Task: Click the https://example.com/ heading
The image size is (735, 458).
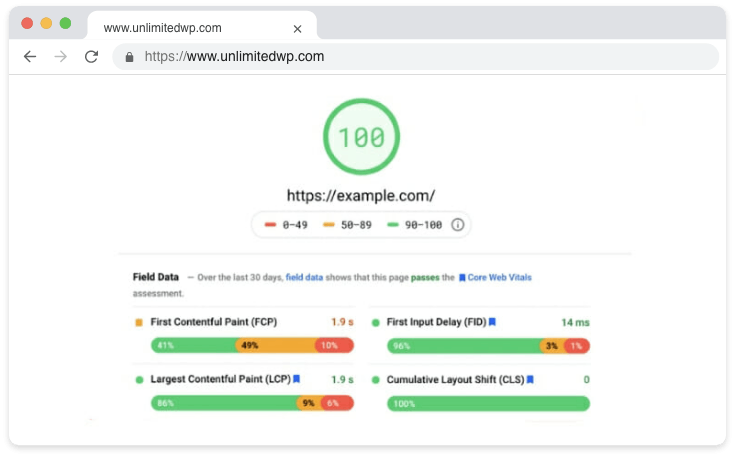Action: click(x=361, y=196)
